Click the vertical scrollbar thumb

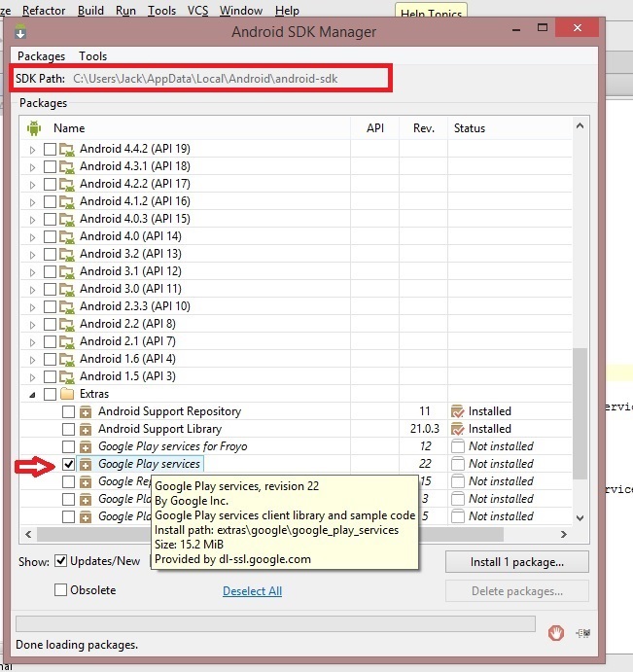coord(580,413)
